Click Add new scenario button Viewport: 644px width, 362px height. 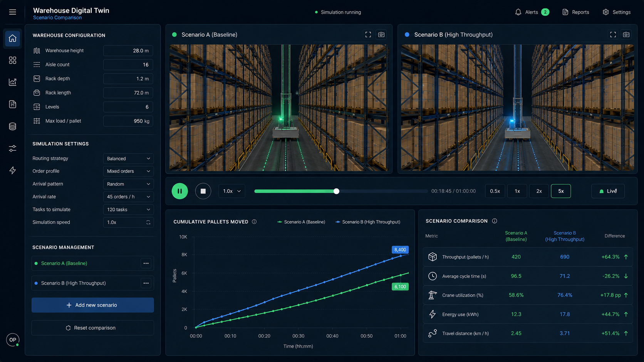point(93,305)
